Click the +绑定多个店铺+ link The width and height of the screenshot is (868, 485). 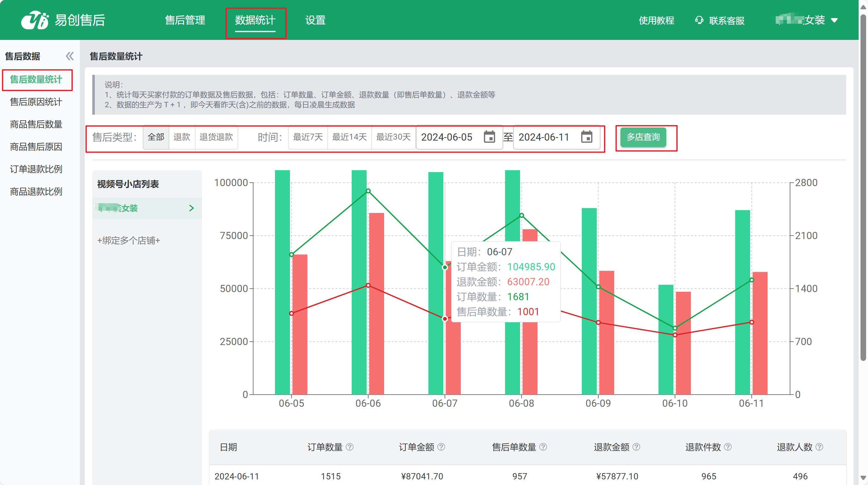tap(128, 241)
